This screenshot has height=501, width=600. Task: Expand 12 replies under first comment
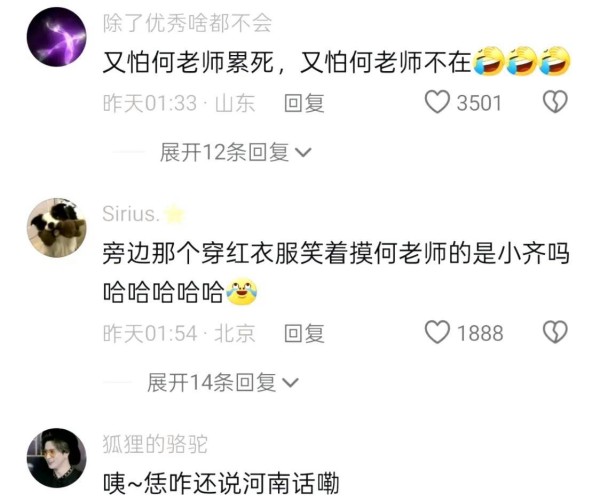tap(235, 152)
